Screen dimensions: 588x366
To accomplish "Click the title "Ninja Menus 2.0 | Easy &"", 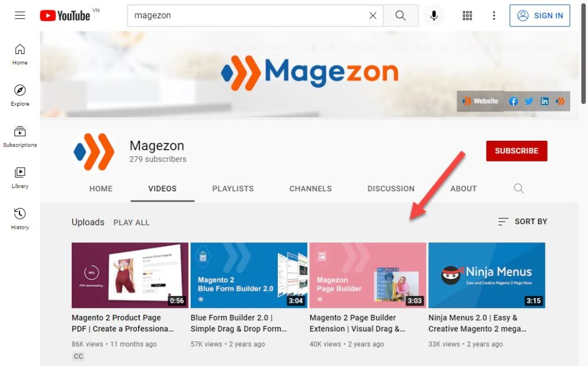I will click(x=477, y=323).
